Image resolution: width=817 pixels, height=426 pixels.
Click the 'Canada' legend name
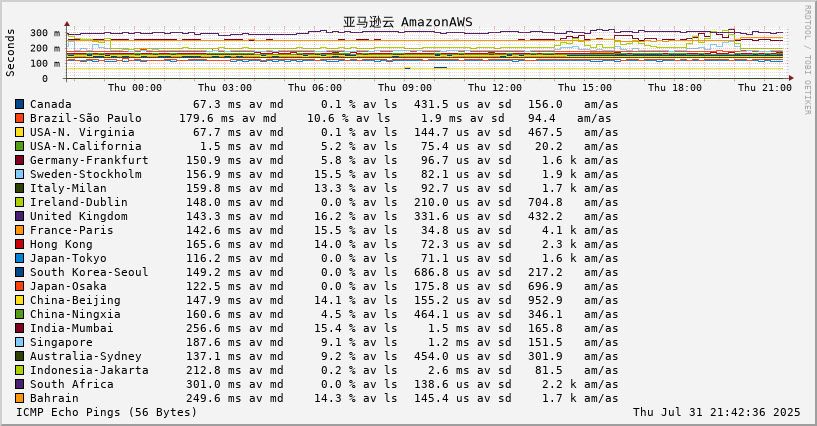pyautogui.click(x=51, y=104)
